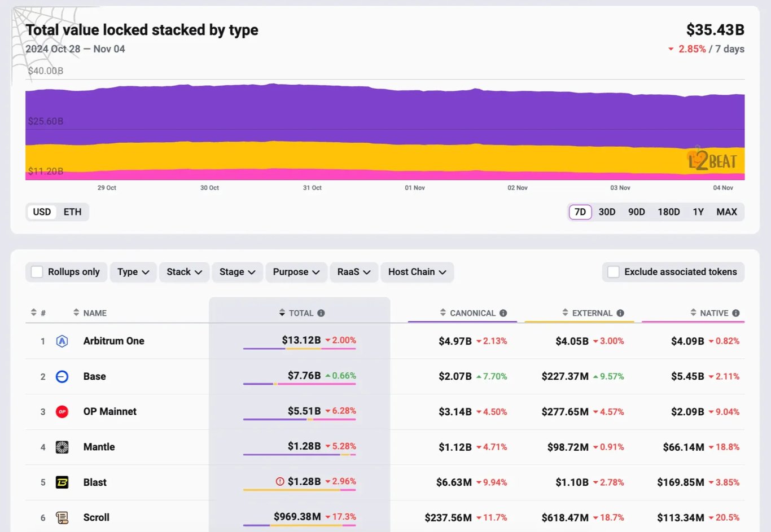Click Base's $227.37M external value

pos(565,376)
